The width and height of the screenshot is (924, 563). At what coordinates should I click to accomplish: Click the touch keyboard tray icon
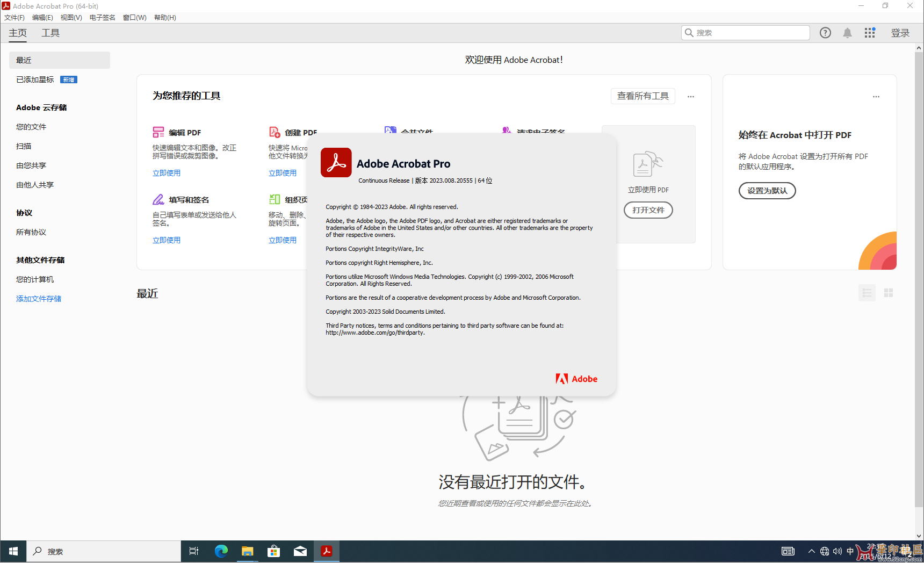(788, 551)
